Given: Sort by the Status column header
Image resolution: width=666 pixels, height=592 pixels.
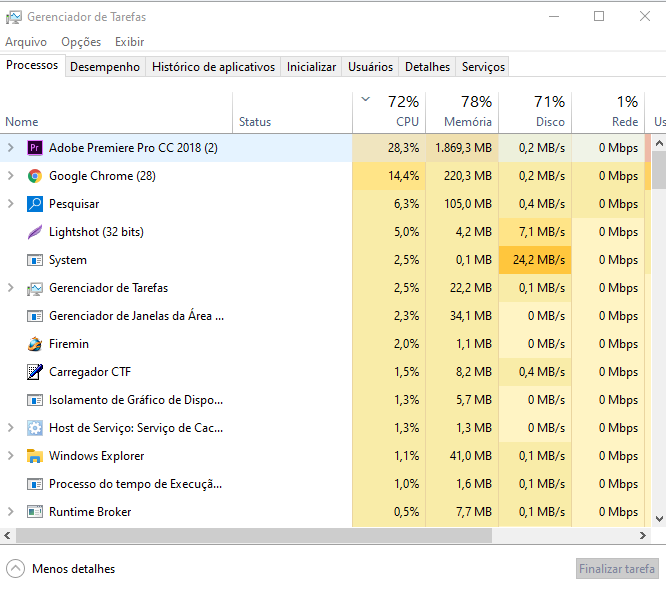Looking at the screenshot, I should pyautogui.click(x=293, y=113).
